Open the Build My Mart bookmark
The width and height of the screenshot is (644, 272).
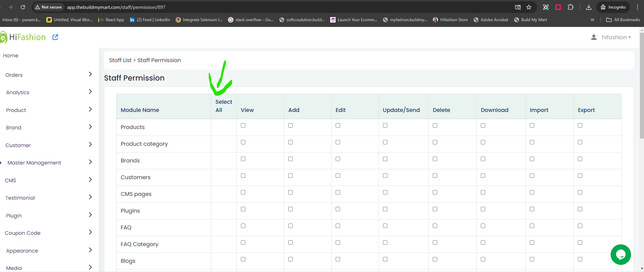point(531,20)
